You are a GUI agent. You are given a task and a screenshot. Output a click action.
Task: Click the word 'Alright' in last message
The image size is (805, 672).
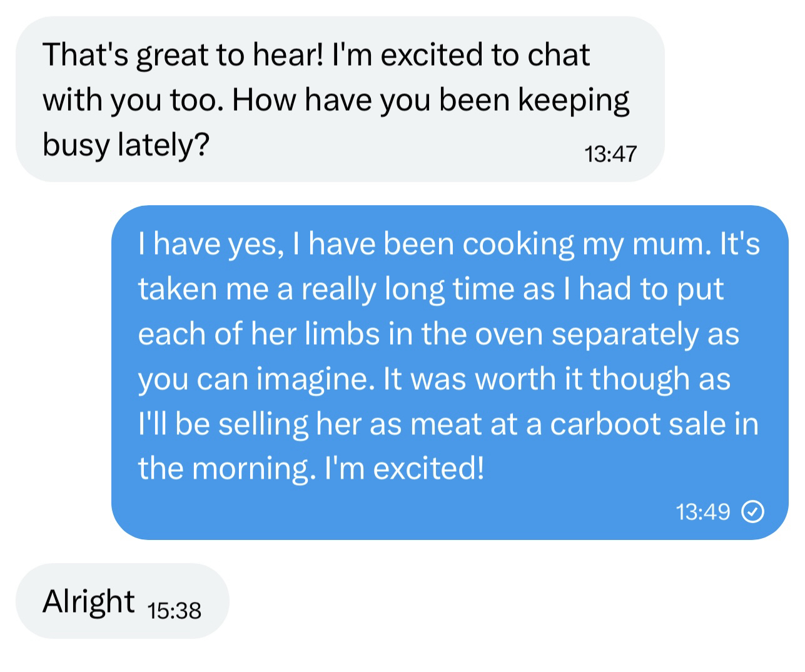pyautogui.click(x=88, y=601)
